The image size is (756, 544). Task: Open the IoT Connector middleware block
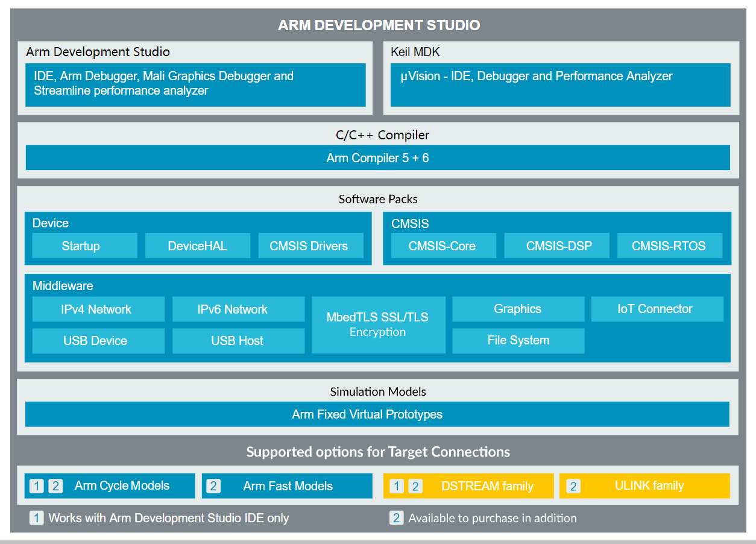pyautogui.click(x=657, y=309)
